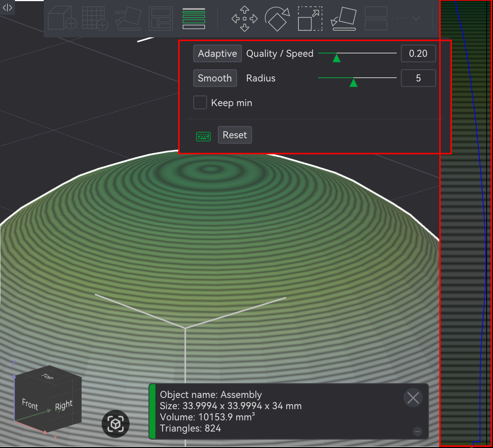Enable the Keep min checkbox
493x448 pixels.
(x=200, y=102)
